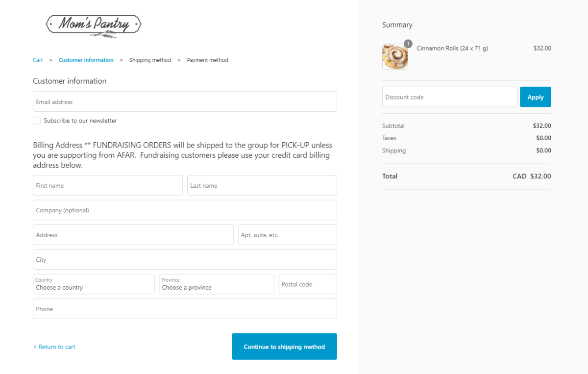Image resolution: width=588 pixels, height=374 pixels.
Task: Click the Mom's Pantry logo
Action: 93,25
